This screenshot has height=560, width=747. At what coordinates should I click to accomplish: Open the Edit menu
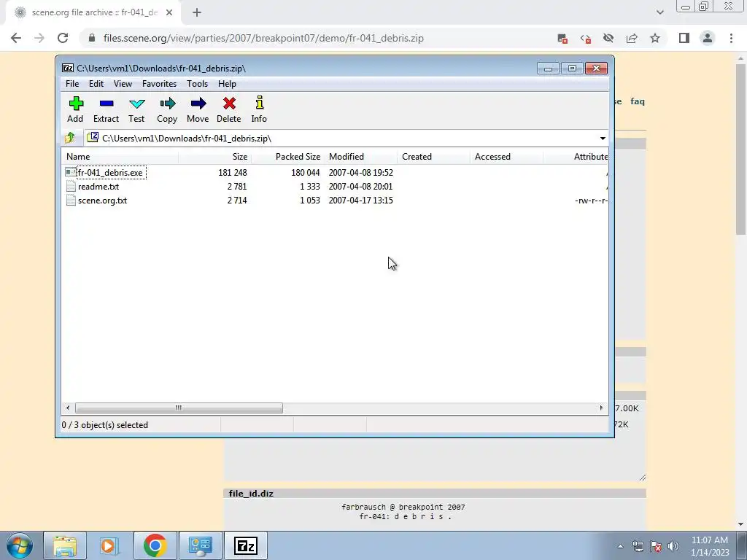pyautogui.click(x=96, y=84)
